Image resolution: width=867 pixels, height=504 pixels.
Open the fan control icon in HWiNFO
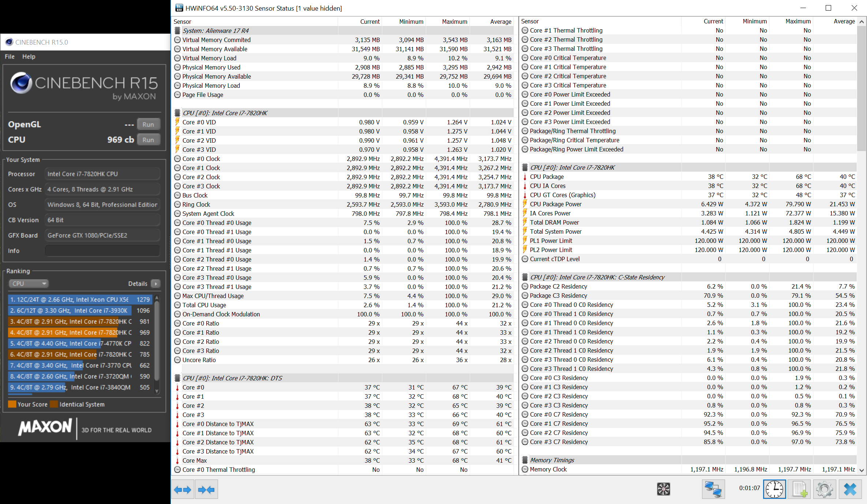(663, 489)
